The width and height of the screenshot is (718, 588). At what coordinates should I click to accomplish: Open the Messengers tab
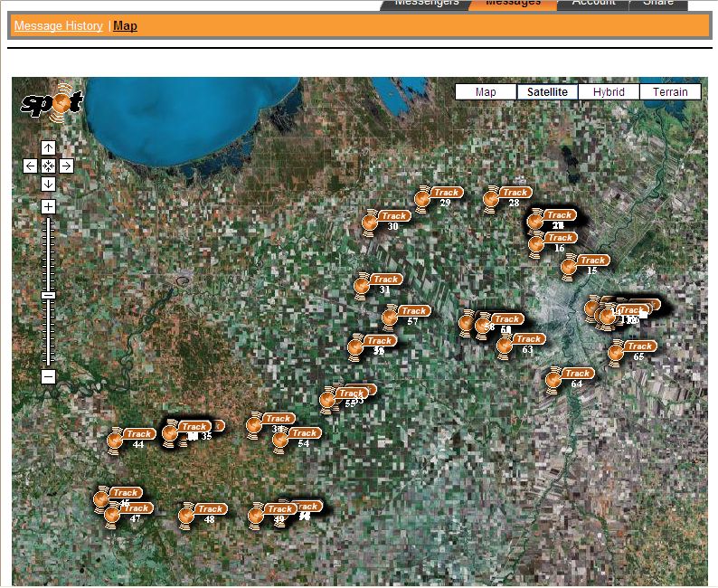coord(426,4)
